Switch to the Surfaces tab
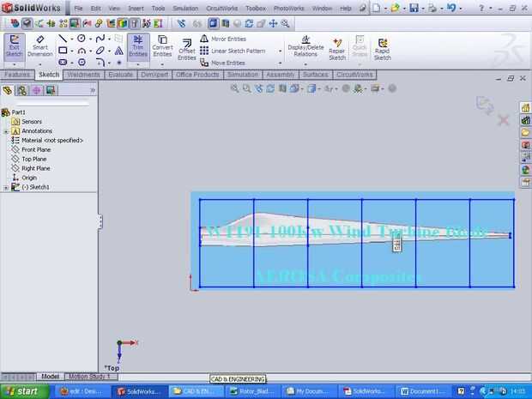 (316, 75)
